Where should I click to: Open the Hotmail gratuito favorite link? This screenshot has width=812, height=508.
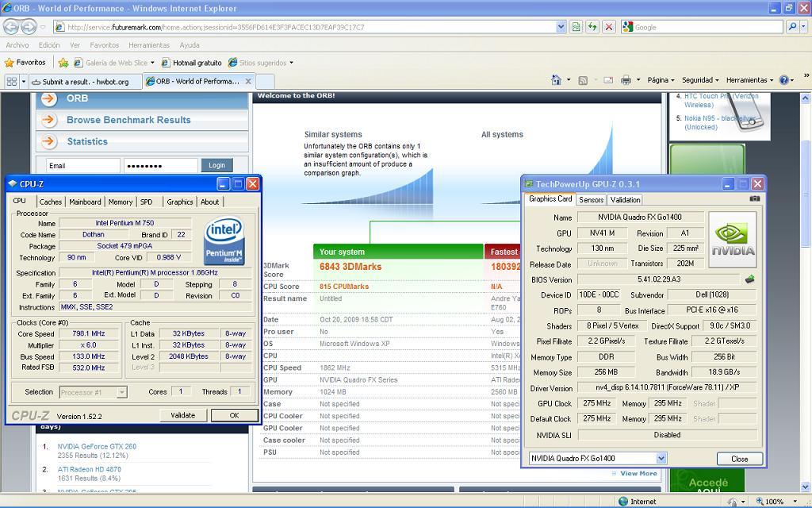[192, 63]
